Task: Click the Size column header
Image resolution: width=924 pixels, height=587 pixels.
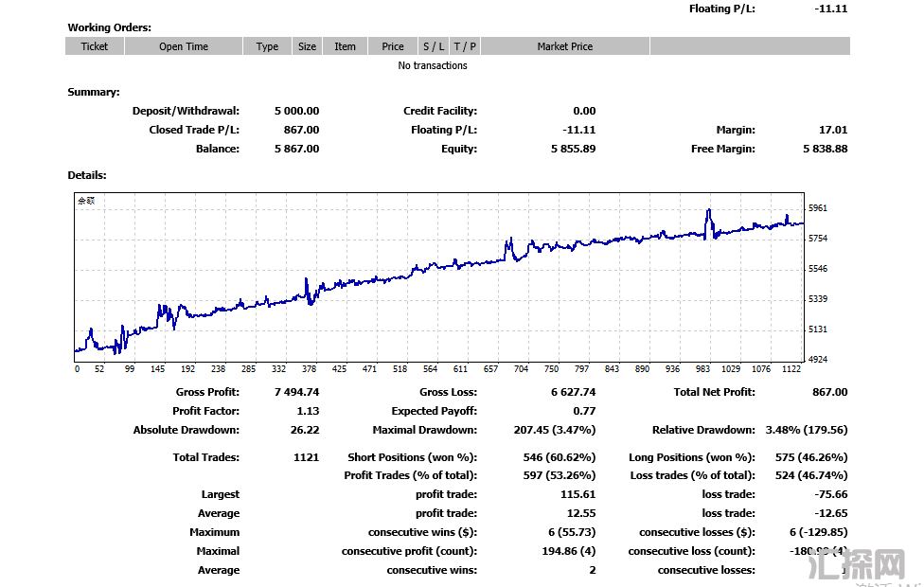Action: (307, 46)
